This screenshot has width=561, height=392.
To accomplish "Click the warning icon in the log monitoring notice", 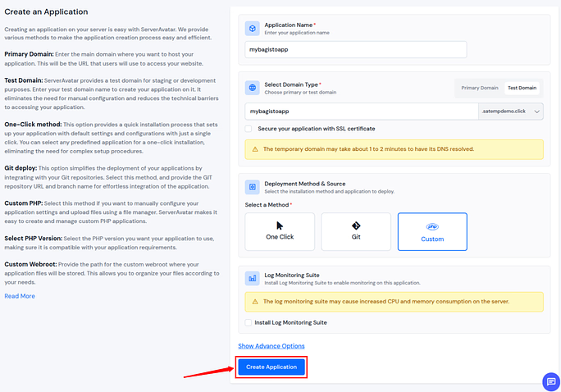I will click(x=255, y=302).
